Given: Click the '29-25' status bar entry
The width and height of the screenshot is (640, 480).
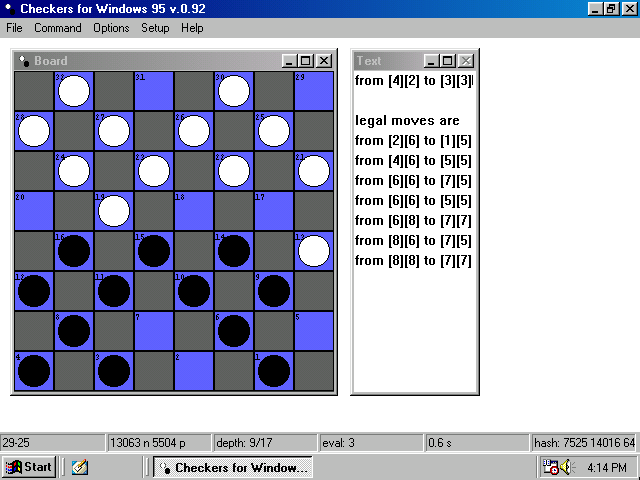Looking at the screenshot, I should 53,443.
